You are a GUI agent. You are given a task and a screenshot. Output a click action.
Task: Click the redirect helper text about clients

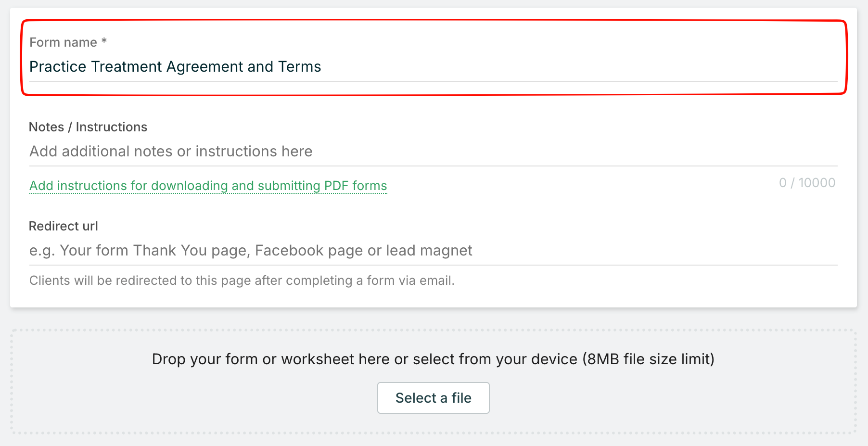[242, 280]
